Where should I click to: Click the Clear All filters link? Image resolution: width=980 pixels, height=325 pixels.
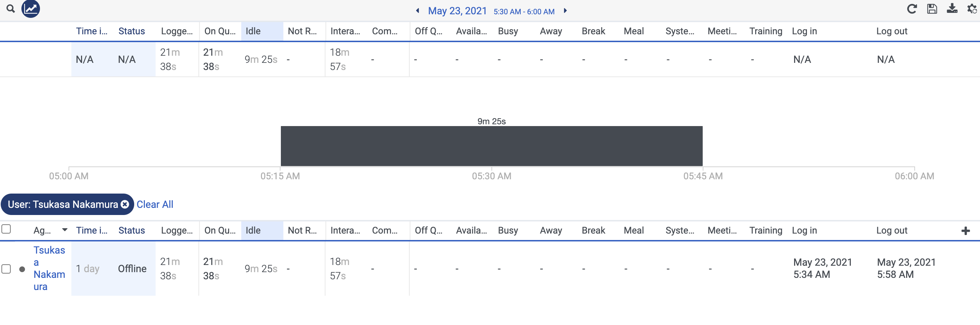(x=155, y=204)
